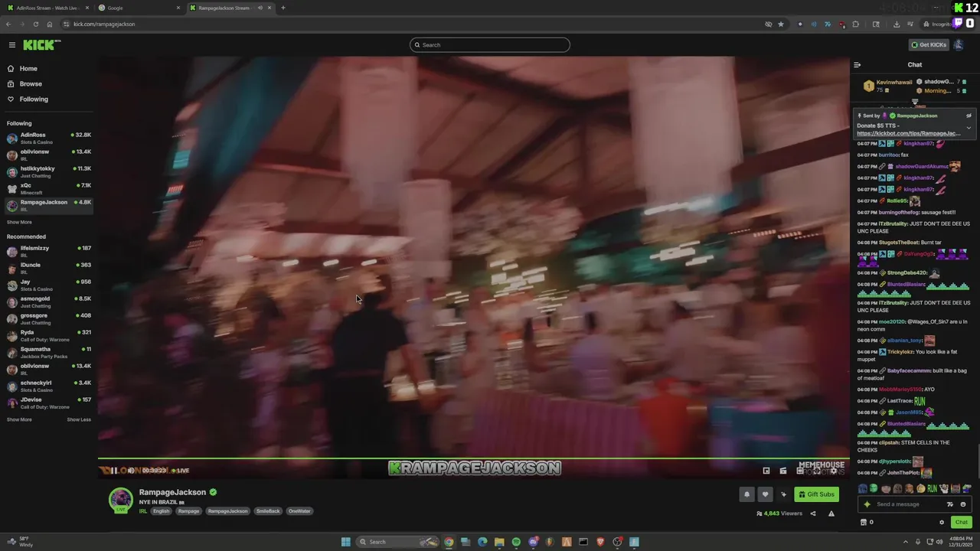Switch to AdinRoss Stream browser tab
Image resolution: width=980 pixels, height=551 pixels.
coord(46,8)
